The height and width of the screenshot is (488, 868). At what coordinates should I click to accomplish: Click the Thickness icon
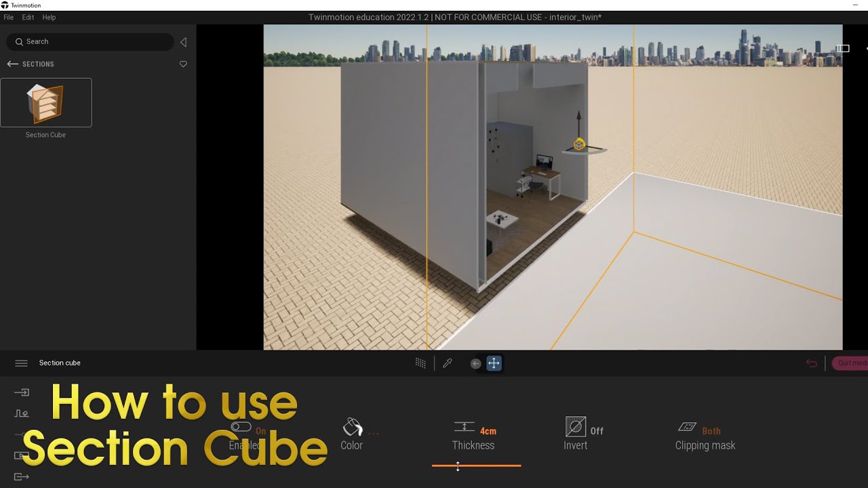point(464,427)
